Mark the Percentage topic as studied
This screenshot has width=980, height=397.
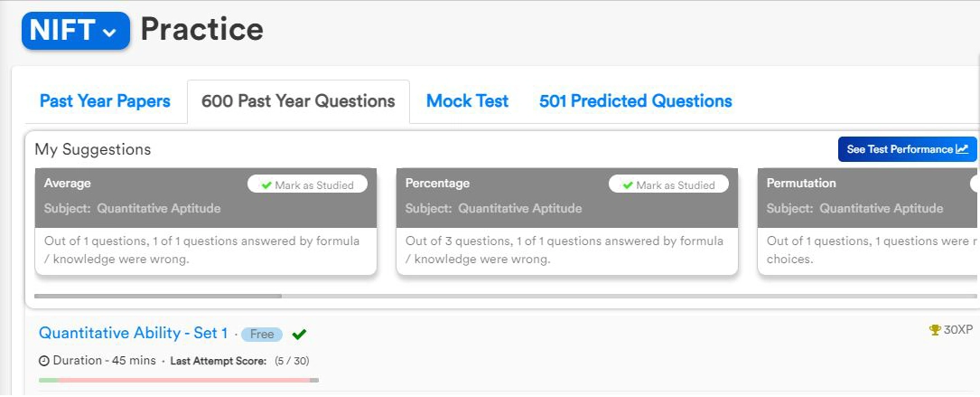click(668, 184)
